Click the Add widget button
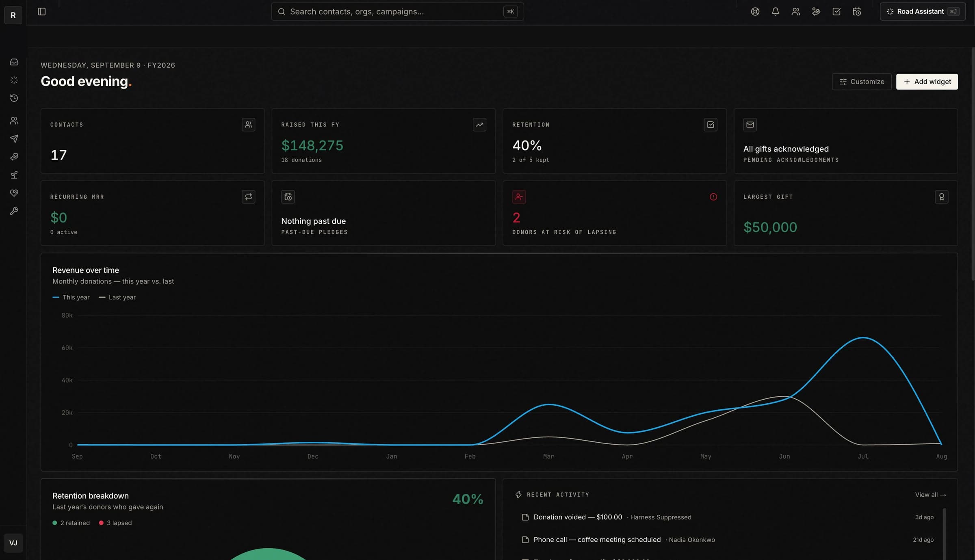This screenshot has width=975, height=560. [x=927, y=82]
